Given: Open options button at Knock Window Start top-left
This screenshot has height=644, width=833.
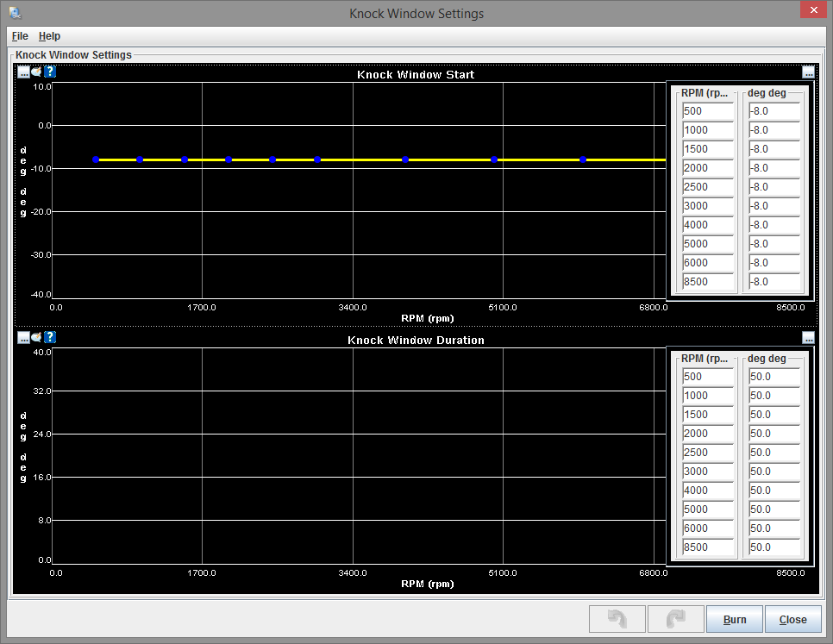Looking at the screenshot, I should 23,72.
